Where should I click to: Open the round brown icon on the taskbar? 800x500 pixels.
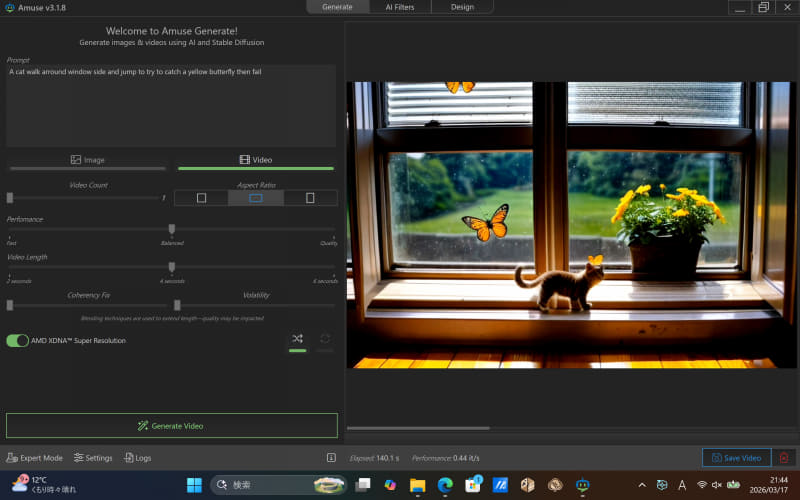(x=555, y=485)
